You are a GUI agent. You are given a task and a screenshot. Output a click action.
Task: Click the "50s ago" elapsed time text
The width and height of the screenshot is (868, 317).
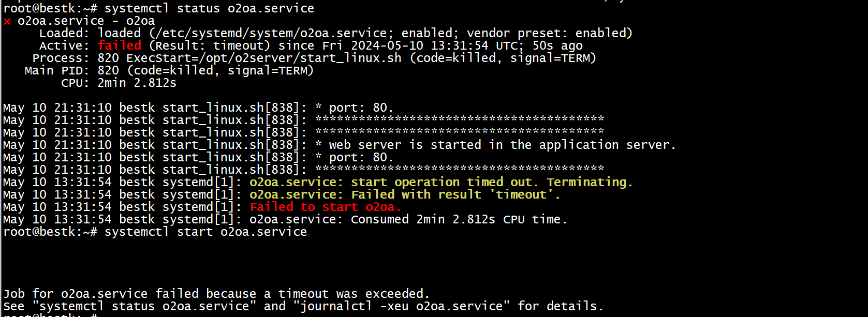[x=557, y=46]
